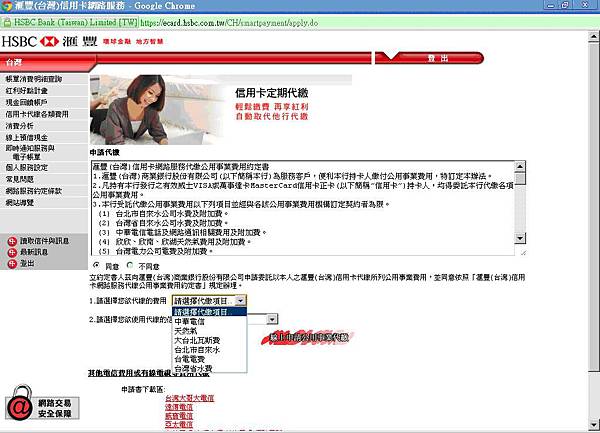Click inside the agreement terms text area

[x=303, y=208]
